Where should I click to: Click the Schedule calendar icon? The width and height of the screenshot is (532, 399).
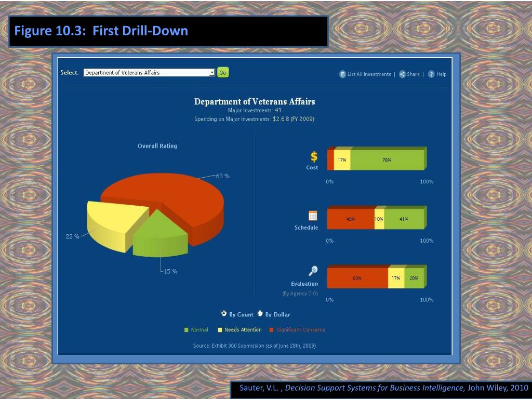(x=313, y=216)
